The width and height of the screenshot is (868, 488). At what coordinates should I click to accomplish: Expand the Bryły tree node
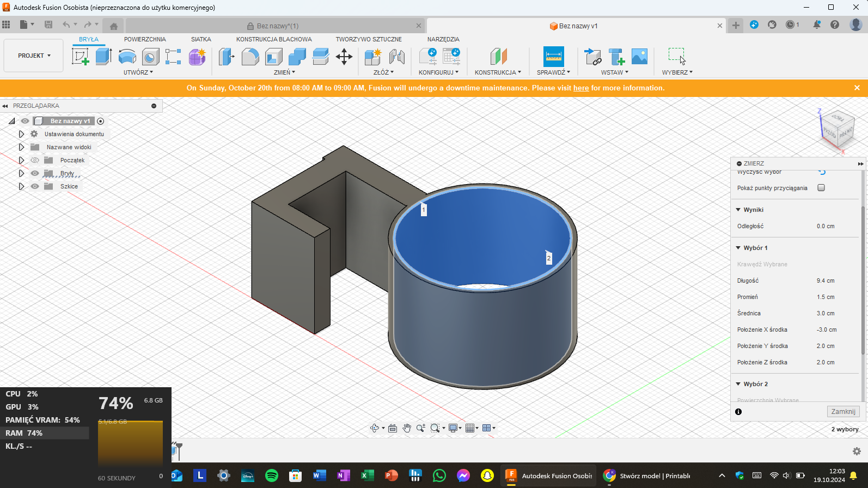pos(21,173)
